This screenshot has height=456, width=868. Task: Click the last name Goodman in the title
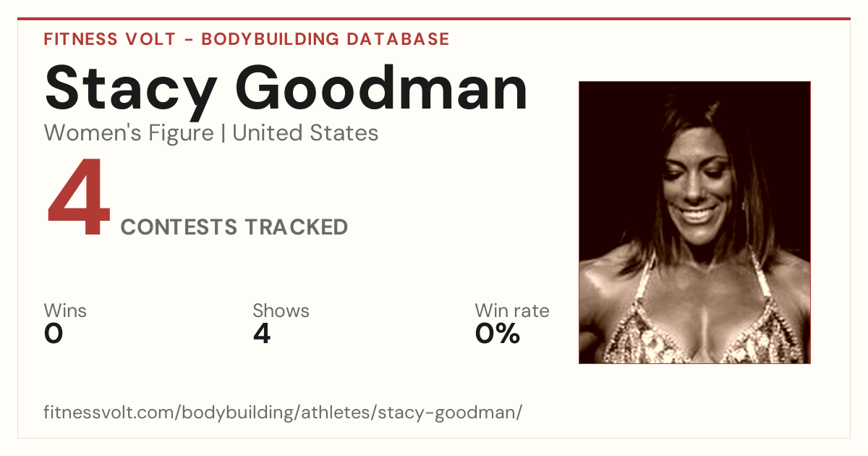coord(382,90)
